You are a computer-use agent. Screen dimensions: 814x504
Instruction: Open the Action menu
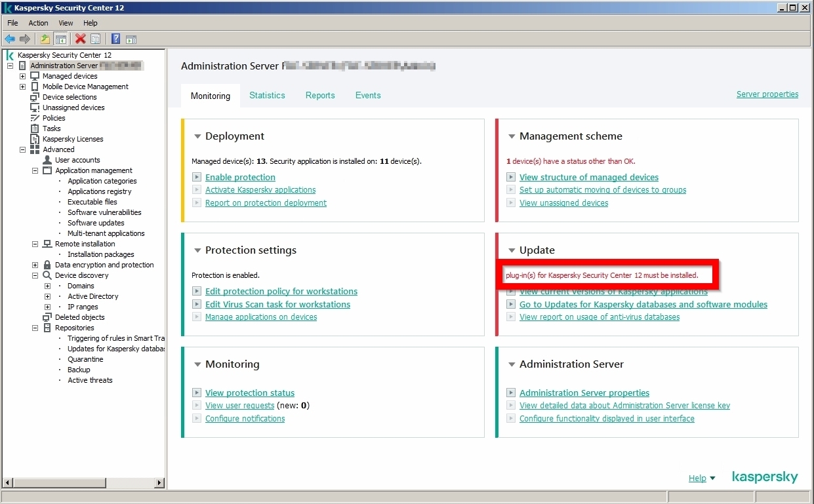tap(38, 23)
